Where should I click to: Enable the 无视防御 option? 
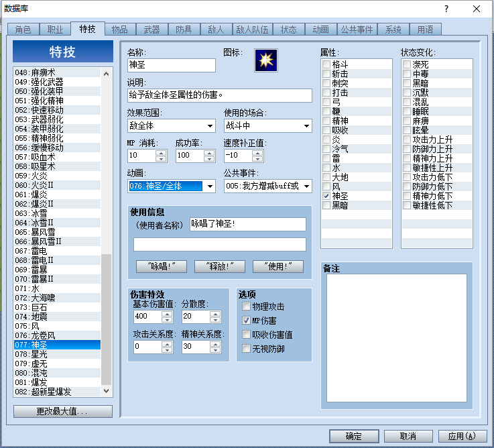246,349
